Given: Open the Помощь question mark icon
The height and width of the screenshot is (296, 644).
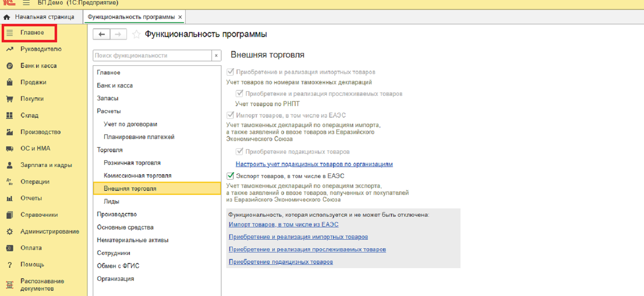Looking at the screenshot, I should pyautogui.click(x=10, y=265).
